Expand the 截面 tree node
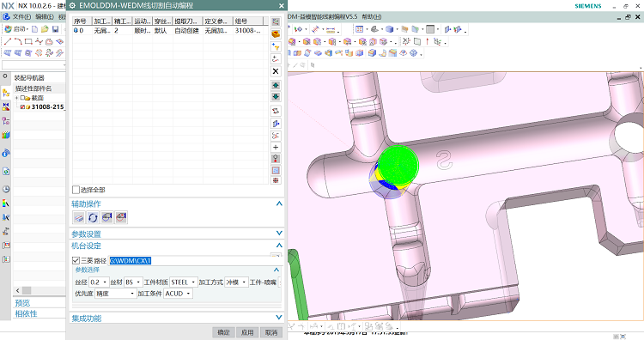 [16, 98]
